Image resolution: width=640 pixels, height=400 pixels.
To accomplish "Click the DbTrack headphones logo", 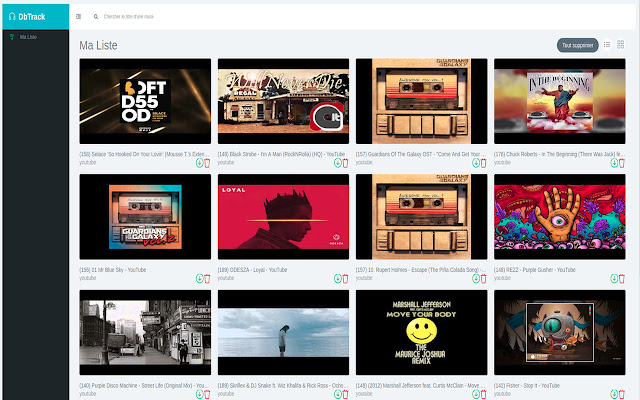I will (x=11, y=16).
